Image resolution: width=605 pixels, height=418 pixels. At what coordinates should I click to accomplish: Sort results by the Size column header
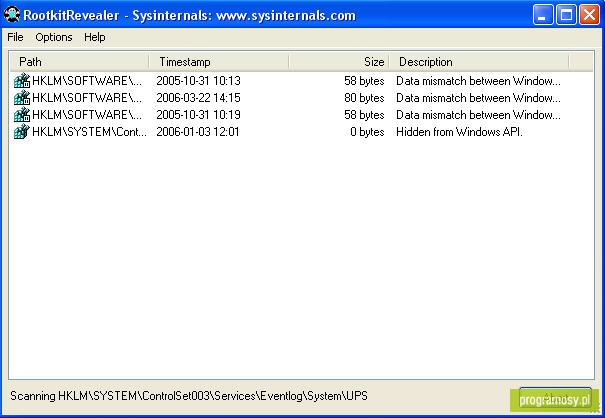click(339, 62)
